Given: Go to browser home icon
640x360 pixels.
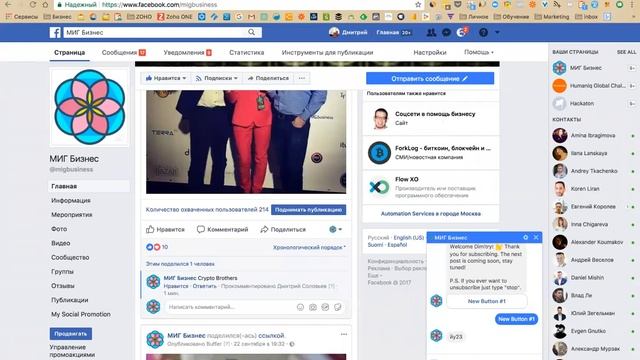Looking at the screenshot, I should pos(45,5).
